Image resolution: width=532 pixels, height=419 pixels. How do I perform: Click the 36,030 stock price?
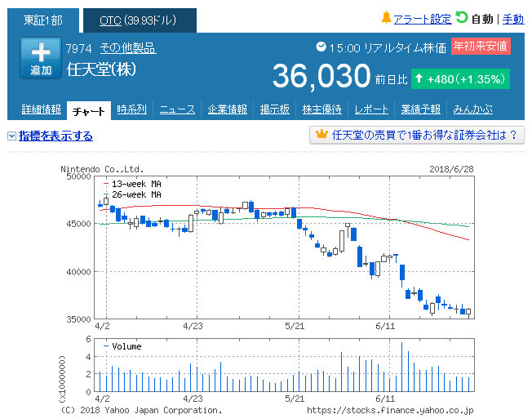(x=321, y=76)
